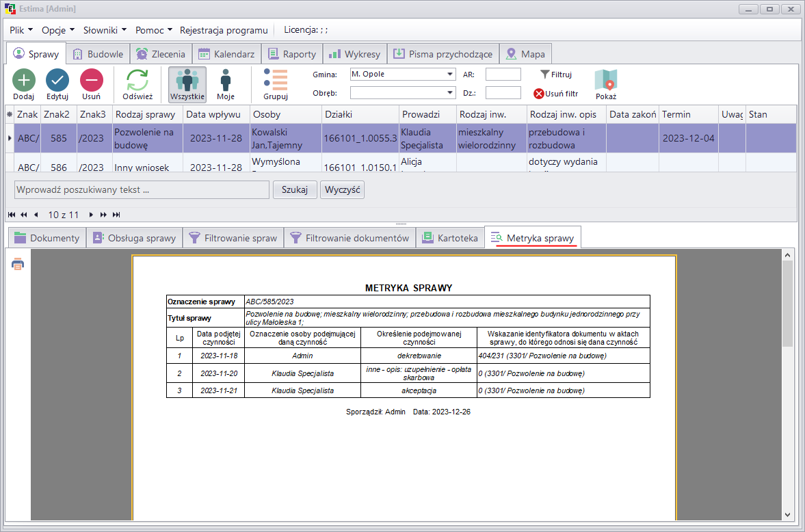Expand the Obręb dropdown
Image resolution: width=805 pixels, height=532 pixels.
click(450, 93)
